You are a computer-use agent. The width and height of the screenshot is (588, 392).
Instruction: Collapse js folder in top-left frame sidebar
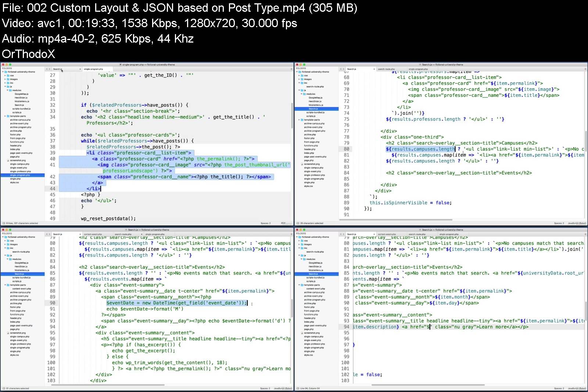tap(6, 87)
